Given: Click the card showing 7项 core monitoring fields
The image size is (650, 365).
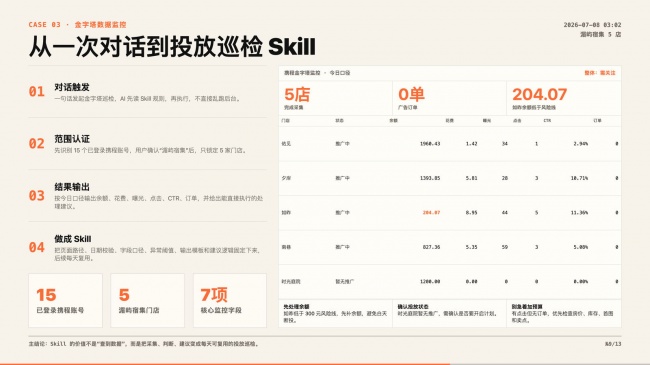Looking at the screenshot, I should tap(230, 300).
